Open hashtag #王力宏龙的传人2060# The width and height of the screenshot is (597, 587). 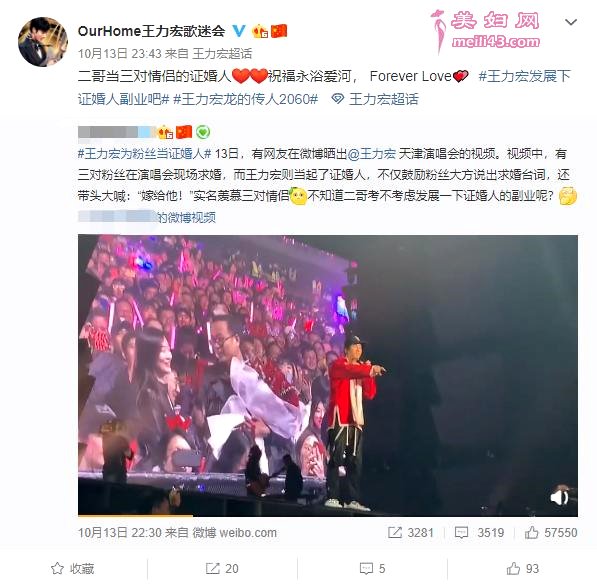246,99
